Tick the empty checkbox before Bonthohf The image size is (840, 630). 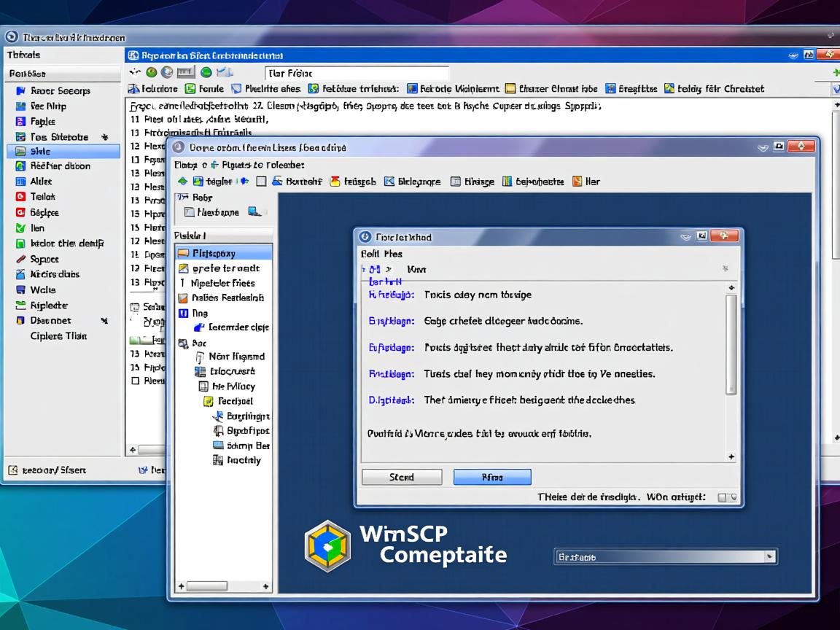coord(261,182)
